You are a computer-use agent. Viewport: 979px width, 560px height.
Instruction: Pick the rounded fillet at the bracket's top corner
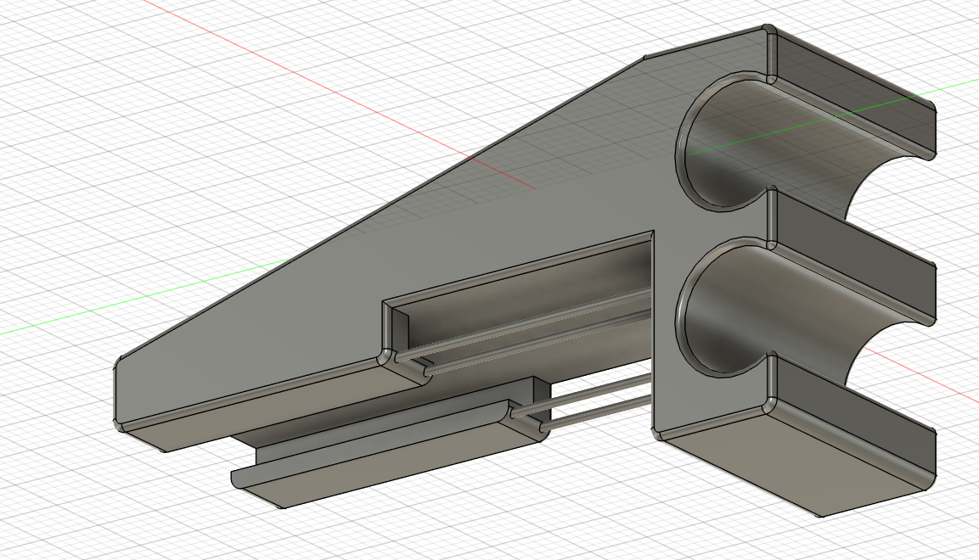click(x=768, y=32)
